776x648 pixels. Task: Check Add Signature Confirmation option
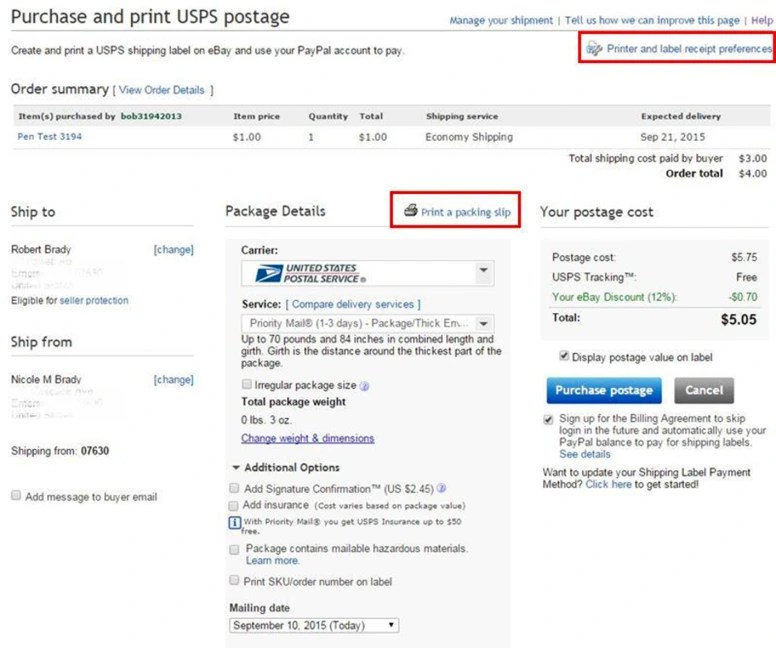[234, 488]
